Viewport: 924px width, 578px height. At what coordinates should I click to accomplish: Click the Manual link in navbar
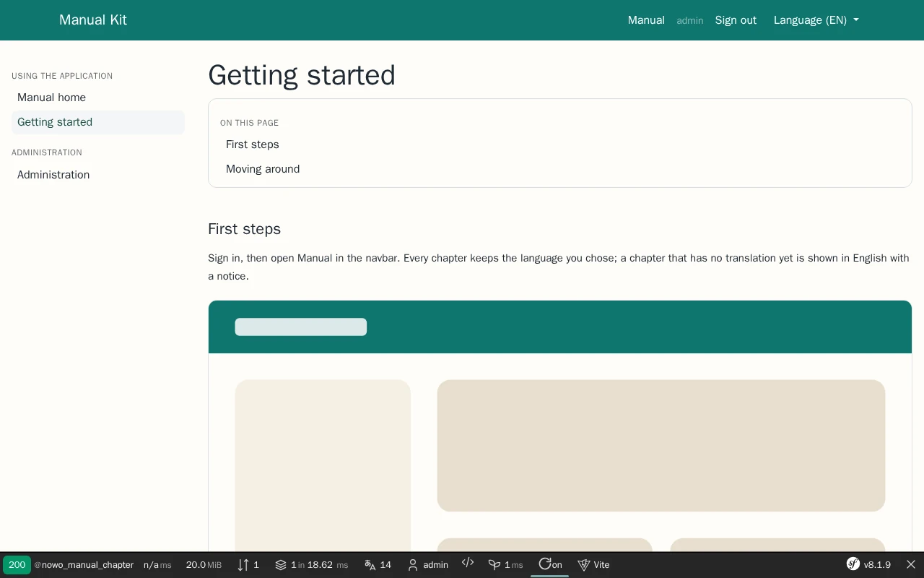(x=646, y=20)
